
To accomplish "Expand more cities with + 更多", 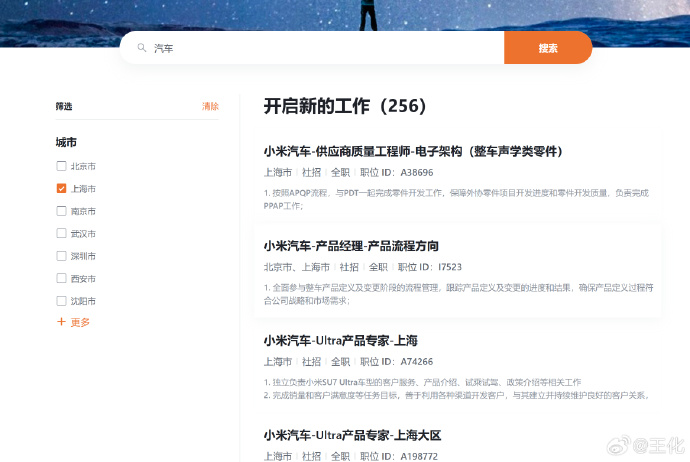I will pos(74,322).
